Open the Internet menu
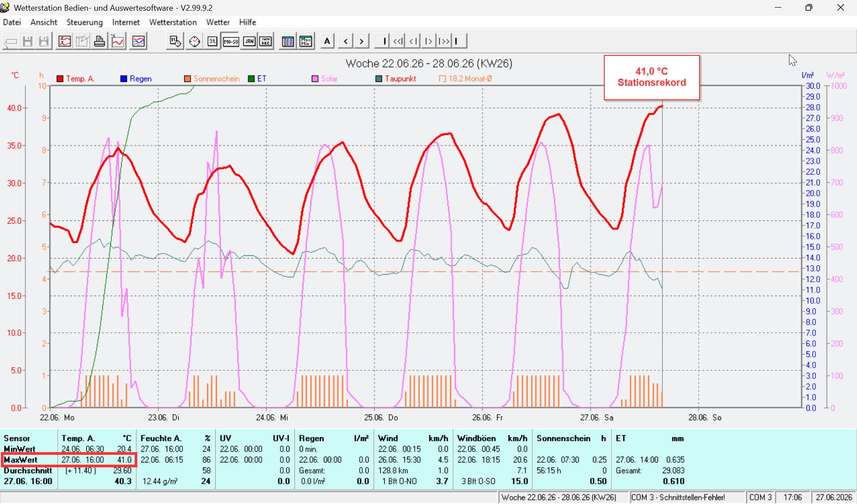857x504 pixels. 126,22
